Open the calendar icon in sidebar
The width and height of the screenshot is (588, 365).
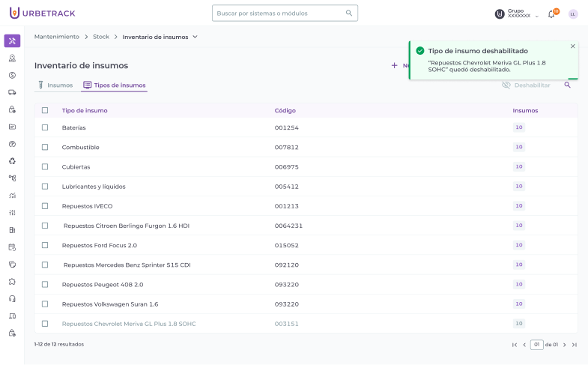(x=12, y=247)
